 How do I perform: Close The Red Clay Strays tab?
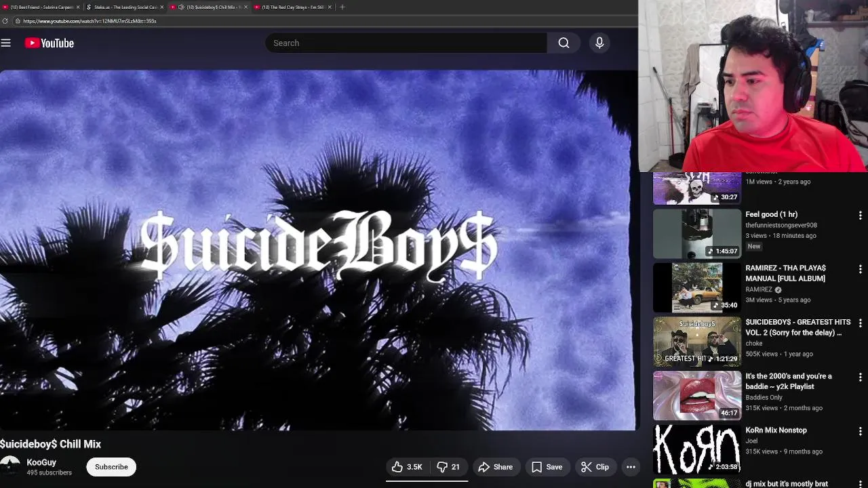pos(330,7)
